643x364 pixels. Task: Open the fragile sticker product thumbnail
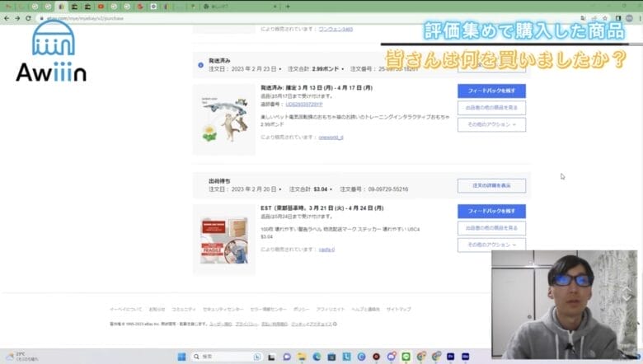(x=224, y=240)
